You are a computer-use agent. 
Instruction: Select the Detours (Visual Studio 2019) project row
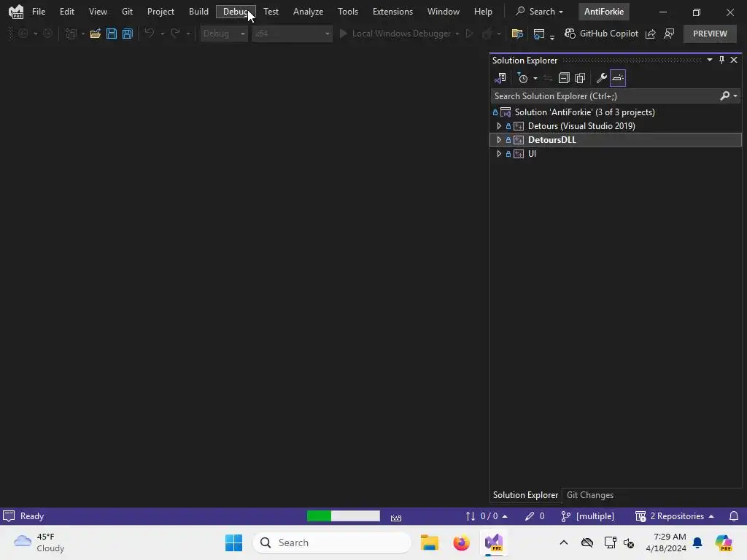coord(616,126)
